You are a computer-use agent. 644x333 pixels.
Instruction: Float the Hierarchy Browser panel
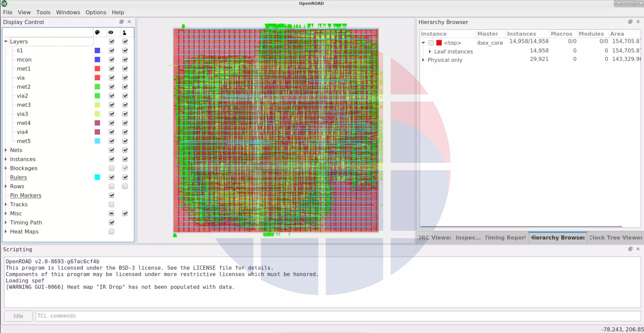(630, 22)
